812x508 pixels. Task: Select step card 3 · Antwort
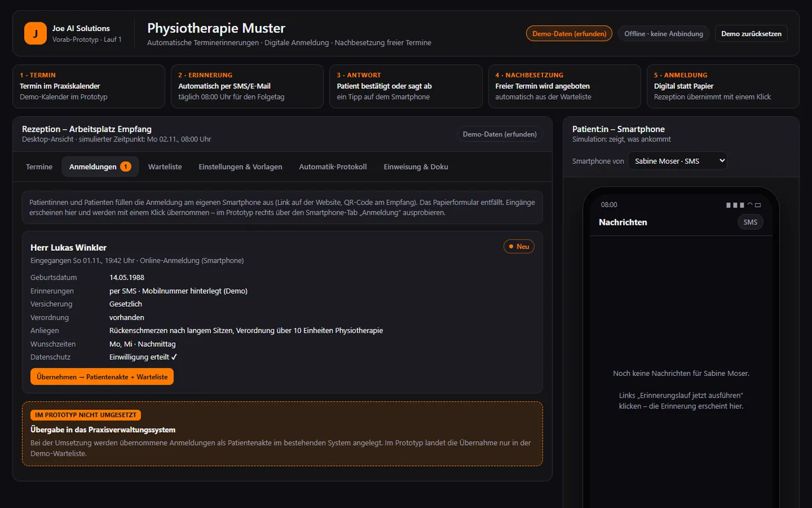[x=406, y=86]
